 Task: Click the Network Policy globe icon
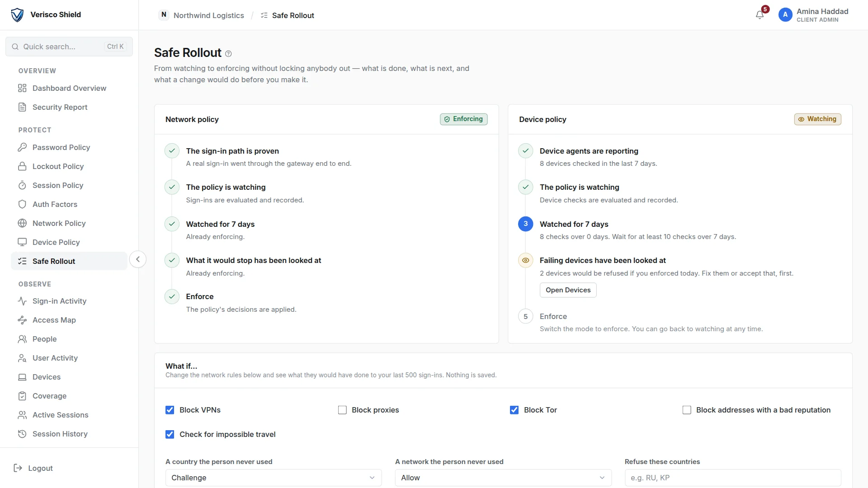click(x=22, y=223)
